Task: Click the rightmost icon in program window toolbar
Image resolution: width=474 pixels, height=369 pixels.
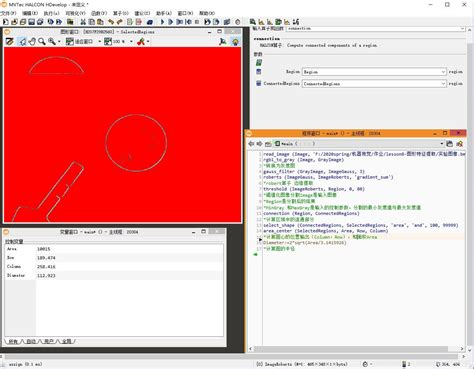Action: click(x=460, y=144)
